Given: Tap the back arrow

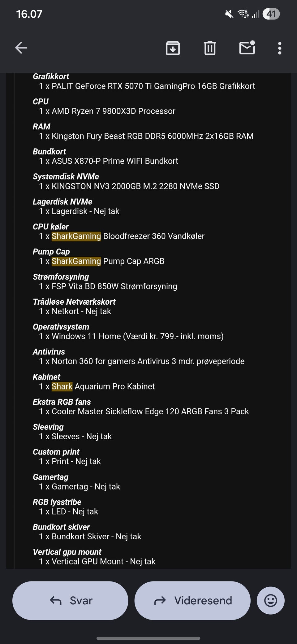Looking at the screenshot, I should 21,48.
